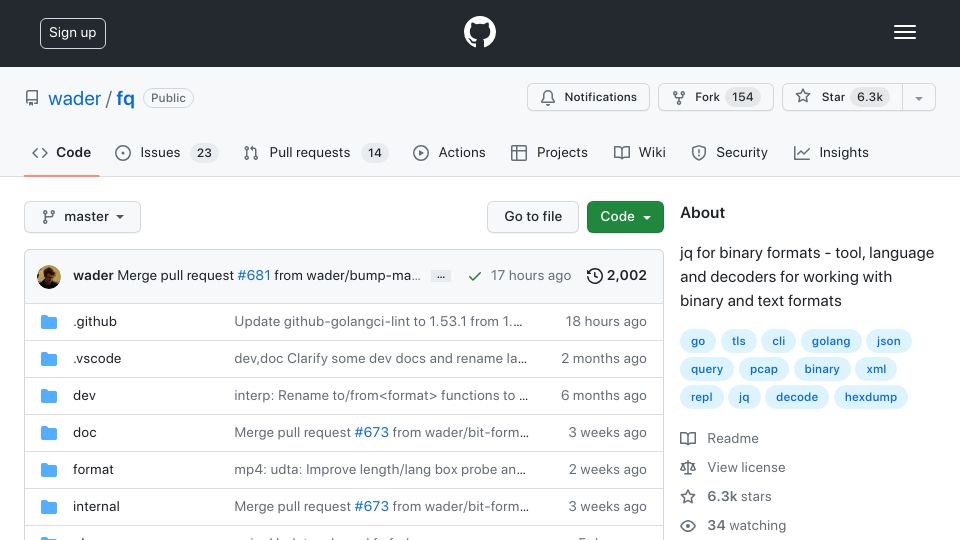Select the decode topic tag
This screenshot has width=960, height=540.
pyautogui.click(x=797, y=397)
